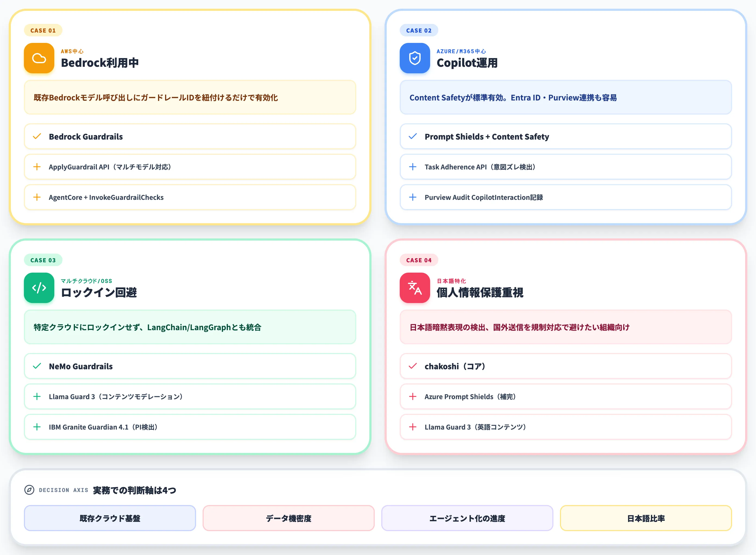Click the checkmark beside NeMo Guardrails
The height and width of the screenshot is (555, 756).
[37, 366]
